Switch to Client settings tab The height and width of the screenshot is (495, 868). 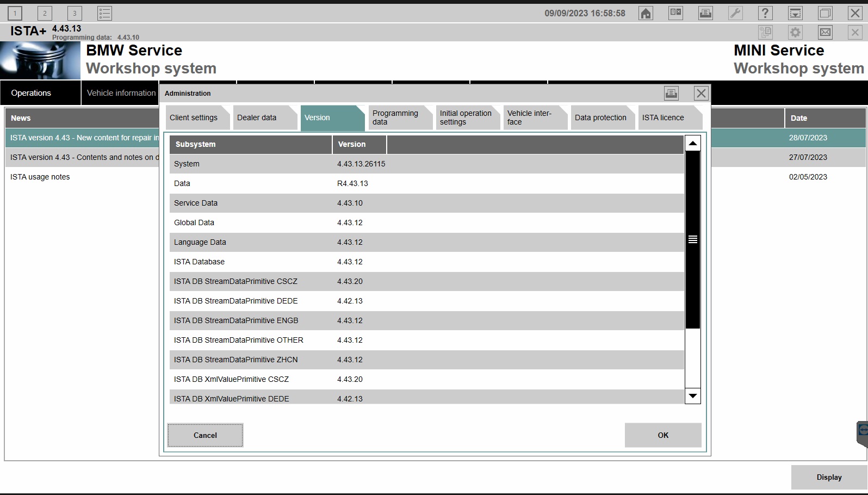point(197,117)
